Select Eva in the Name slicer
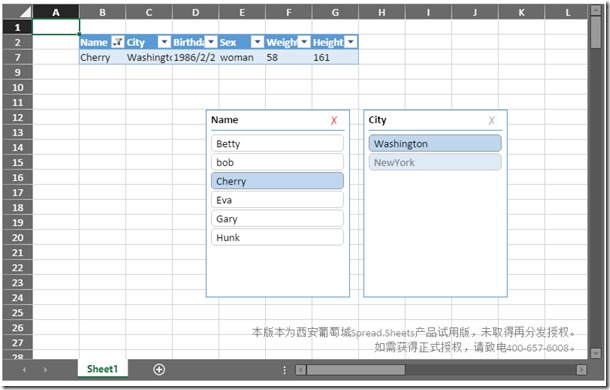 [x=277, y=200]
